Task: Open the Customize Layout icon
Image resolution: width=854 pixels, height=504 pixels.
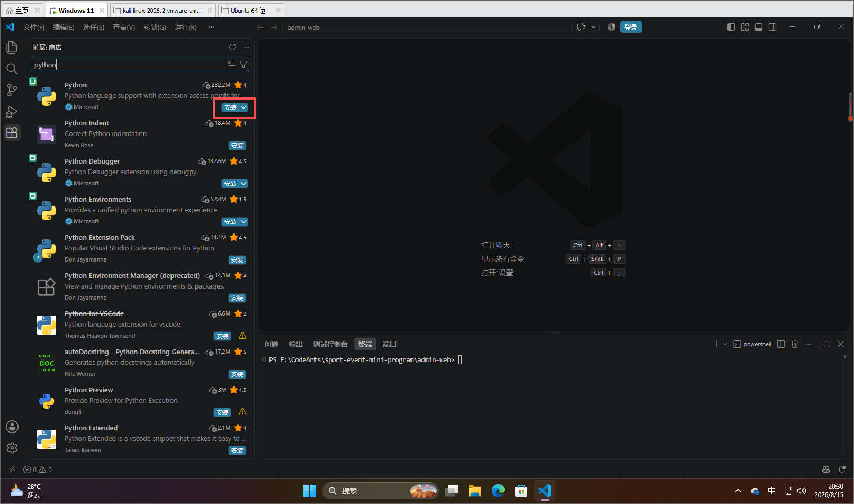Action: [x=745, y=27]
